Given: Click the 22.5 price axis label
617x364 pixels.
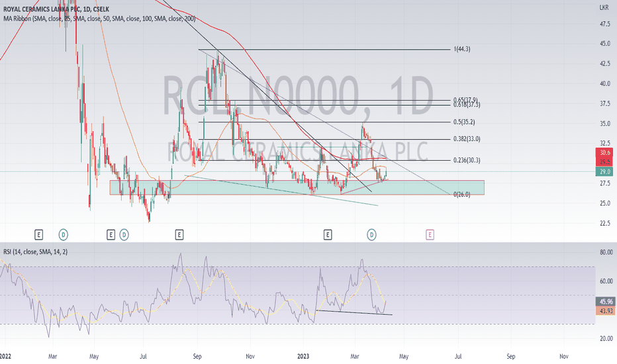Looking at the screenshot, I should (x=605, y=223).
